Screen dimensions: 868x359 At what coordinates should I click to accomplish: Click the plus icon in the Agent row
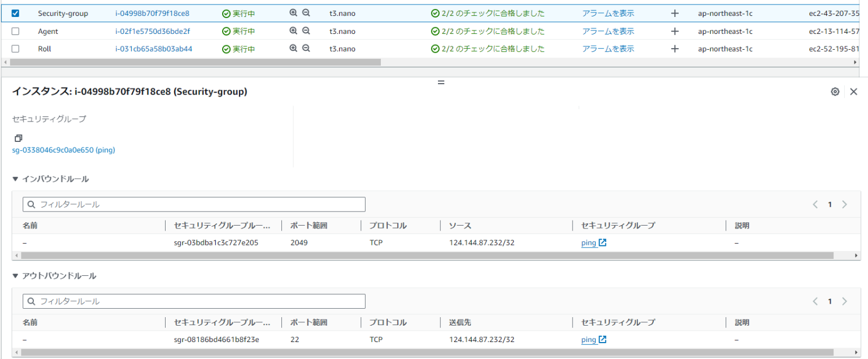tap(674, 31)
